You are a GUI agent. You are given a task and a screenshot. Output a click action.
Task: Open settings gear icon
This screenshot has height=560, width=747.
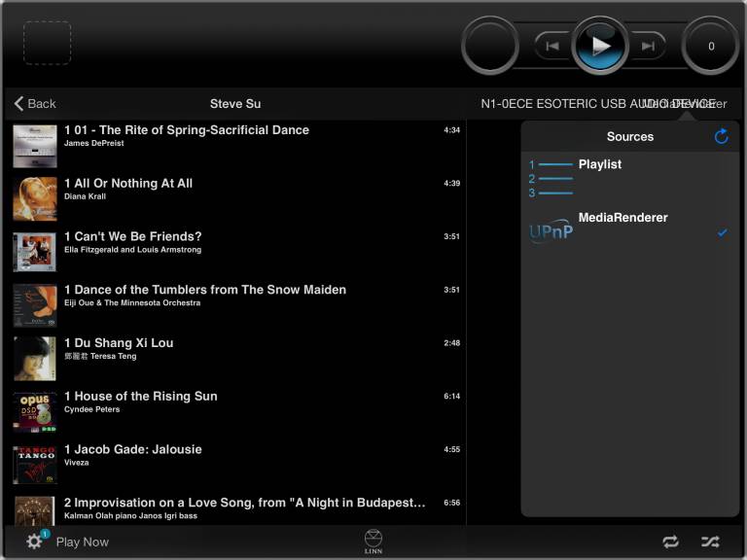tap(34, 542)
